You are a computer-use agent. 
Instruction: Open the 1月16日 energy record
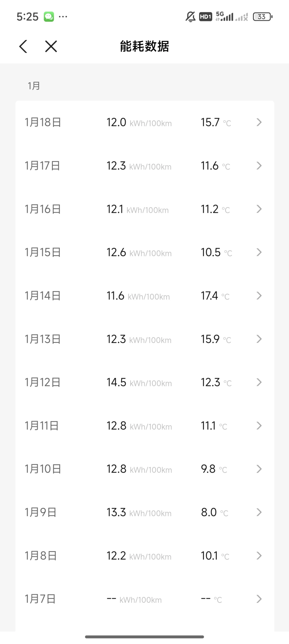pyautogui.click(x=145, y=209)
